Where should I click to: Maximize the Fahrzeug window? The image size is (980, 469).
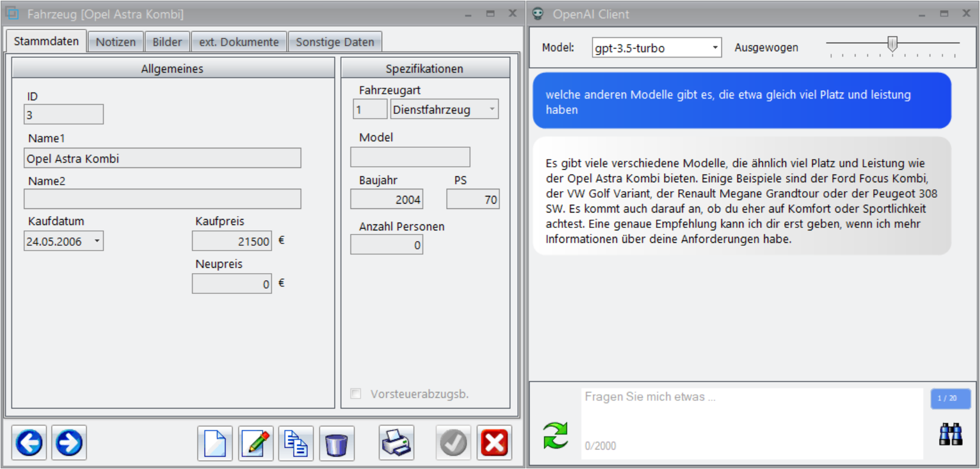[x=490, y=14]
